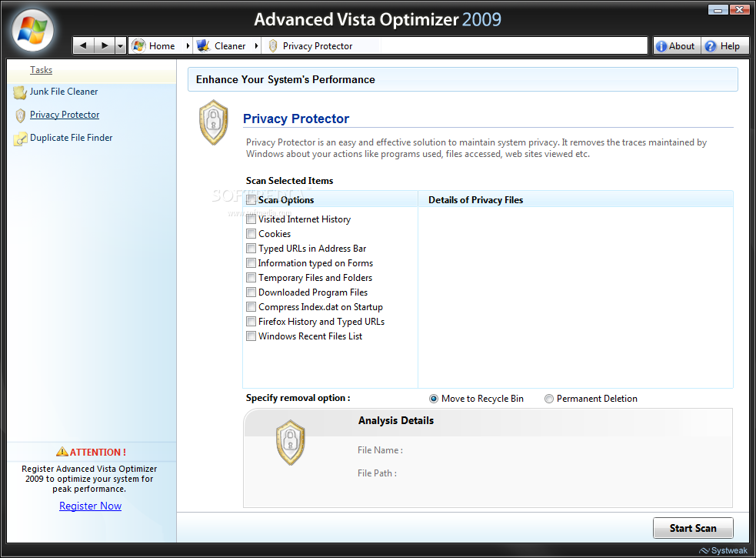Check Typed URLs in Address Bar

(x=251, y=248)
